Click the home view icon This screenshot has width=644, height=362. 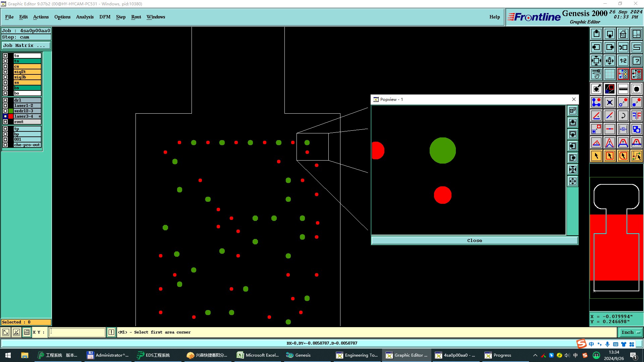click(x=623, y=34)
